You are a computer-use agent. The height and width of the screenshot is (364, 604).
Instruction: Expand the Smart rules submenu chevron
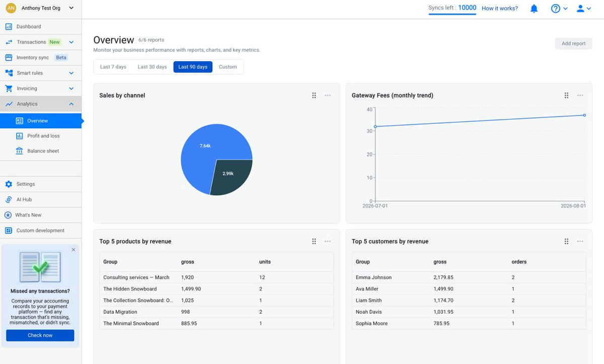click(x=71, y=73)
